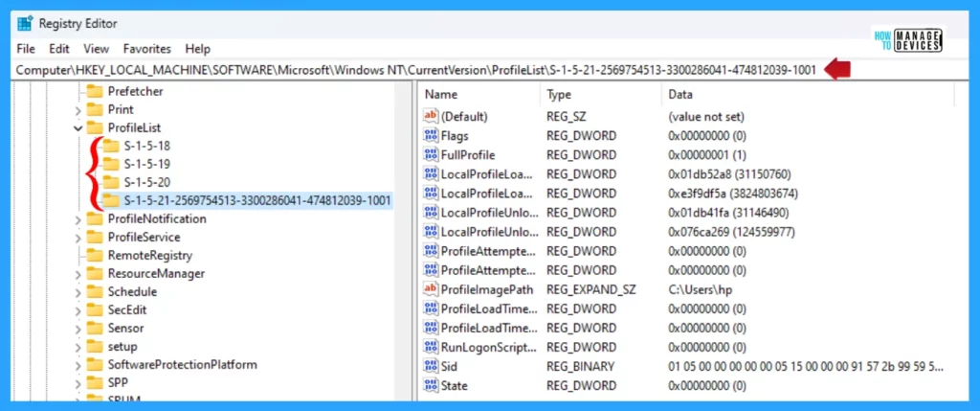Viewport: 980px width, 411px height.
Task: Click the REG_BINARY type cell
Action: 581,367
